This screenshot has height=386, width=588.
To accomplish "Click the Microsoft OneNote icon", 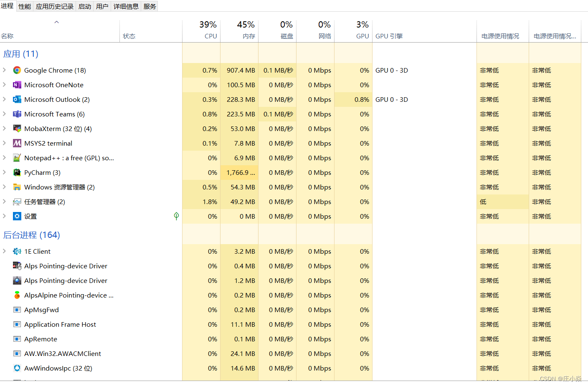I will pos(17,85).
